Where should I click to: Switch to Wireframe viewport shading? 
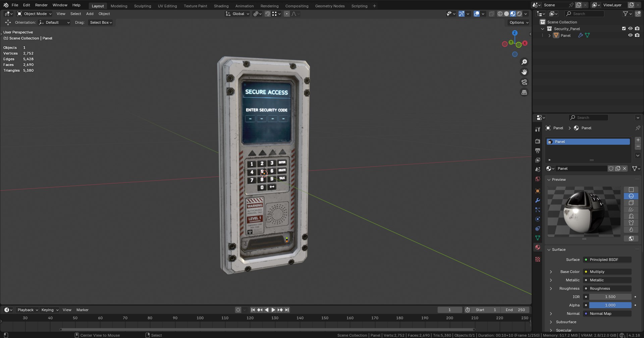pos(500,14)
